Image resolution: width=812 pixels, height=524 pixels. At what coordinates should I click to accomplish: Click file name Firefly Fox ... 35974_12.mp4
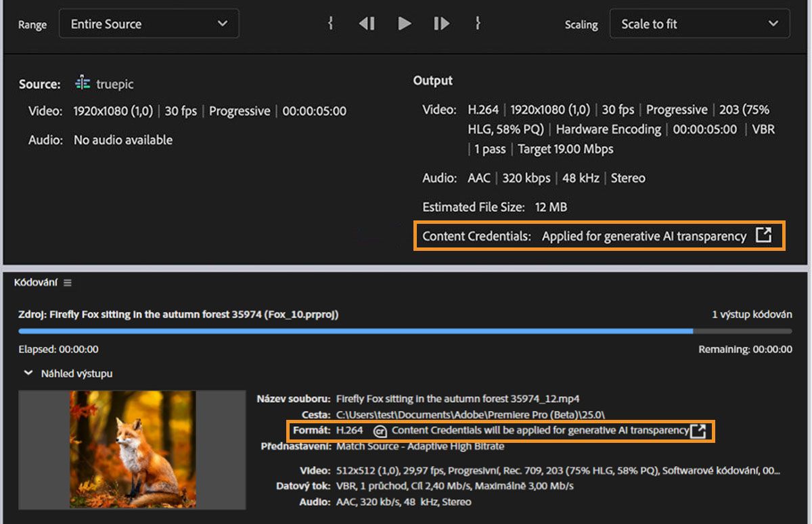[x=457, y=398]
